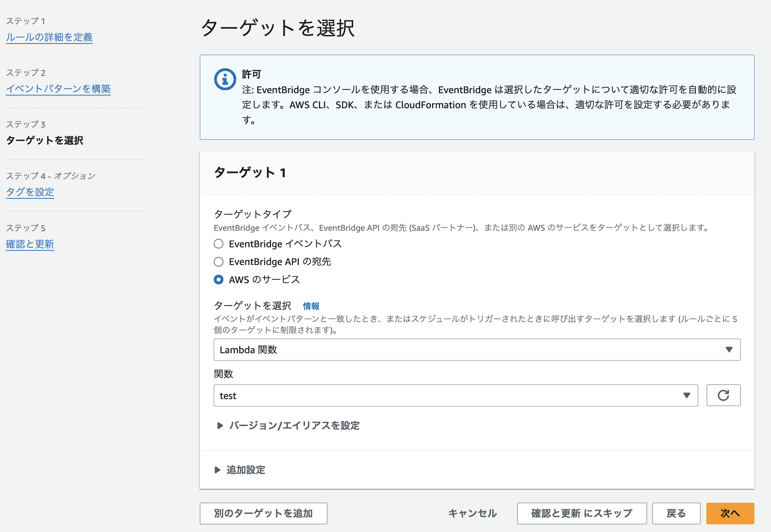Viewport: 771px width, 532px height.
Task: Choose EventBridge イベントバス as target type
Action: coord(218,243)
